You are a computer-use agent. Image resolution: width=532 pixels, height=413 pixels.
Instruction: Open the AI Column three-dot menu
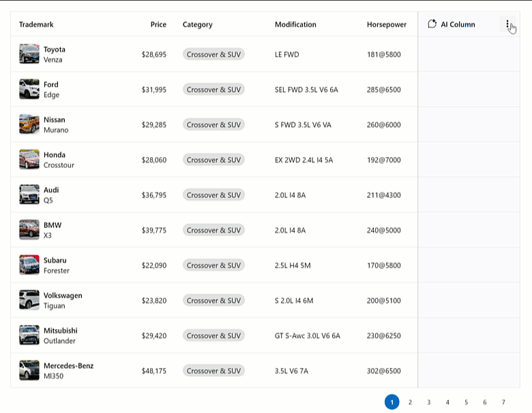(507, 24)
